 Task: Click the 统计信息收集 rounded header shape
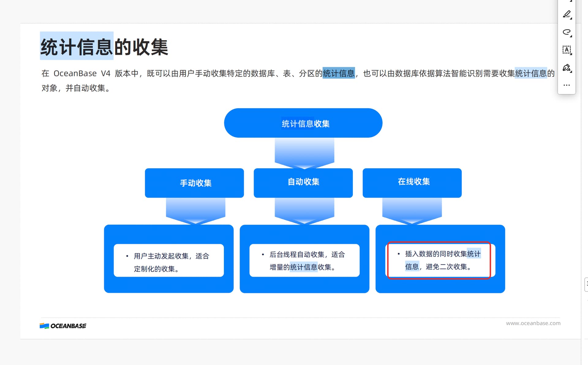click(303, 123)
